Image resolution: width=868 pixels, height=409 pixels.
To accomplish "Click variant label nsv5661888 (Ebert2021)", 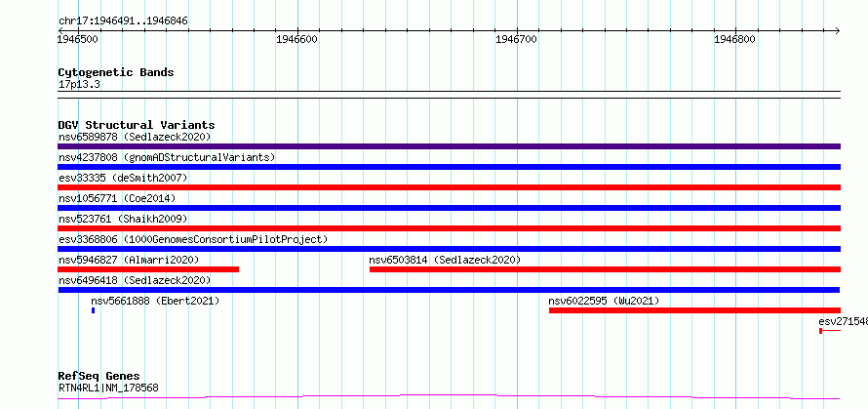I will 155,301.
